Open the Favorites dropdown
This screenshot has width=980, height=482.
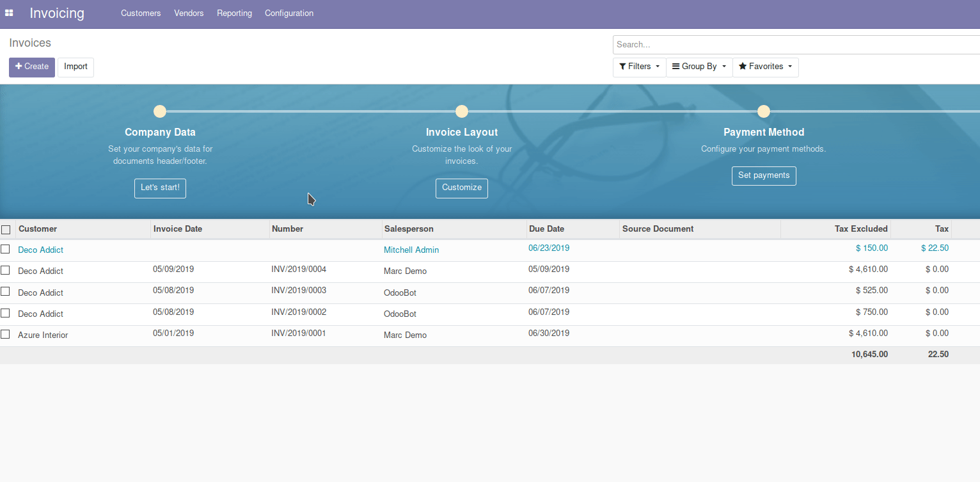tap(765, 67)
